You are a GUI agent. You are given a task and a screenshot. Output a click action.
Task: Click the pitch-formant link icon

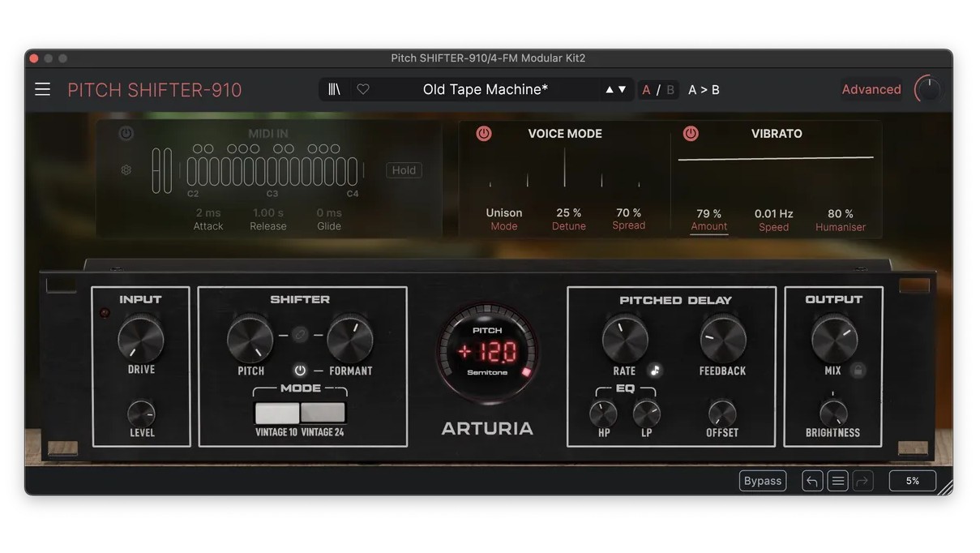[300, 334]
